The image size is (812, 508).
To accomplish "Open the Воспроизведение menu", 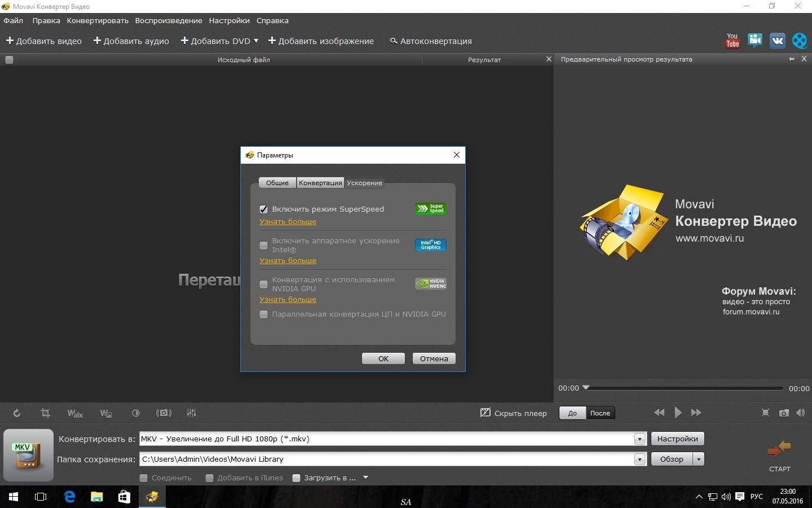I will [169, 20].
